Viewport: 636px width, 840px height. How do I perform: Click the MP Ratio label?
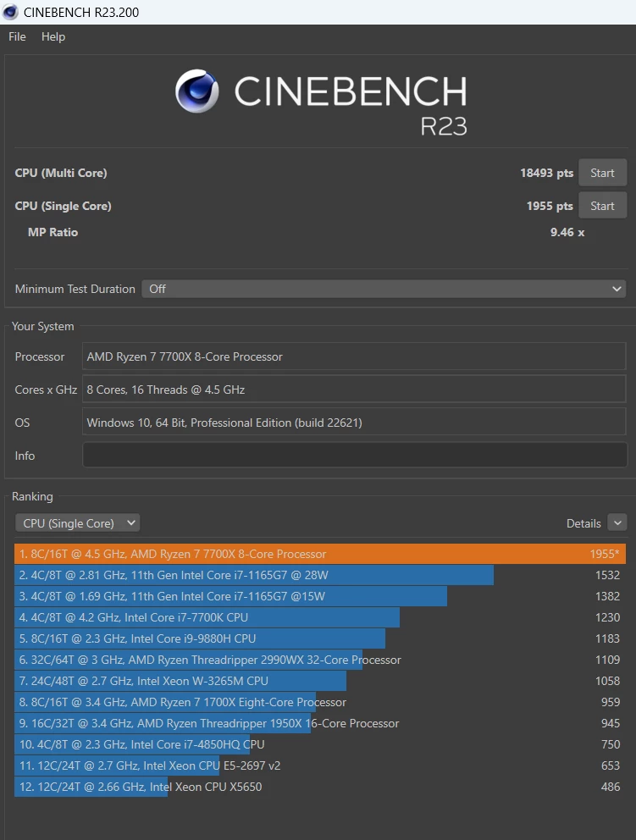coord(53,232)
